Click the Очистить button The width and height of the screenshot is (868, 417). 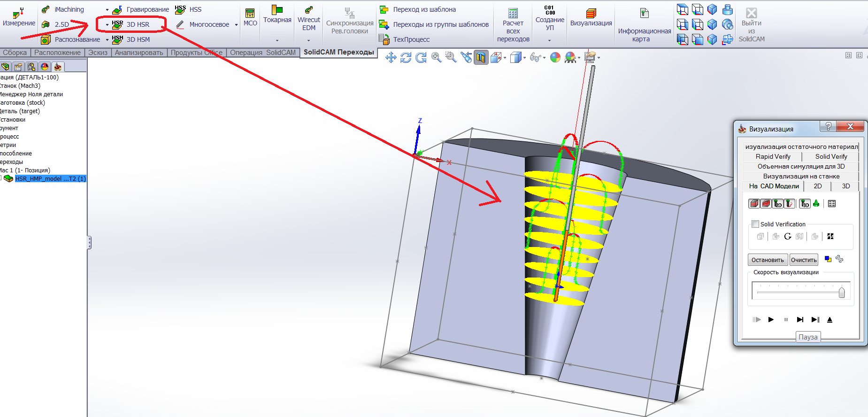click(x=804, y=260)
